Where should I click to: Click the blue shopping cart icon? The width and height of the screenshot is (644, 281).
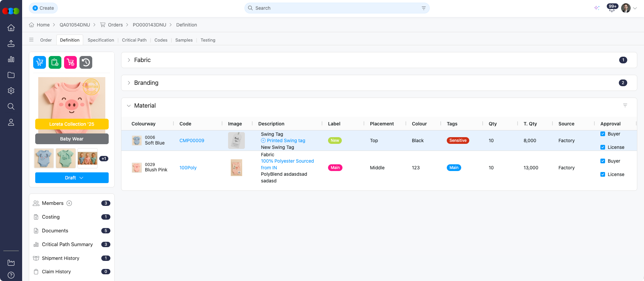[40, 62]
